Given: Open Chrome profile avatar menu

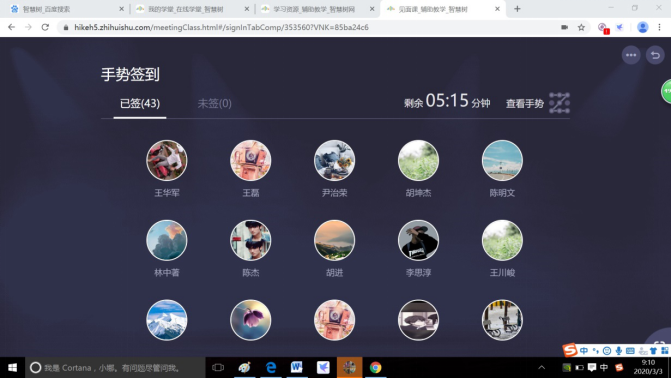Looking at the screenshot, I should (x=642, y=27).
